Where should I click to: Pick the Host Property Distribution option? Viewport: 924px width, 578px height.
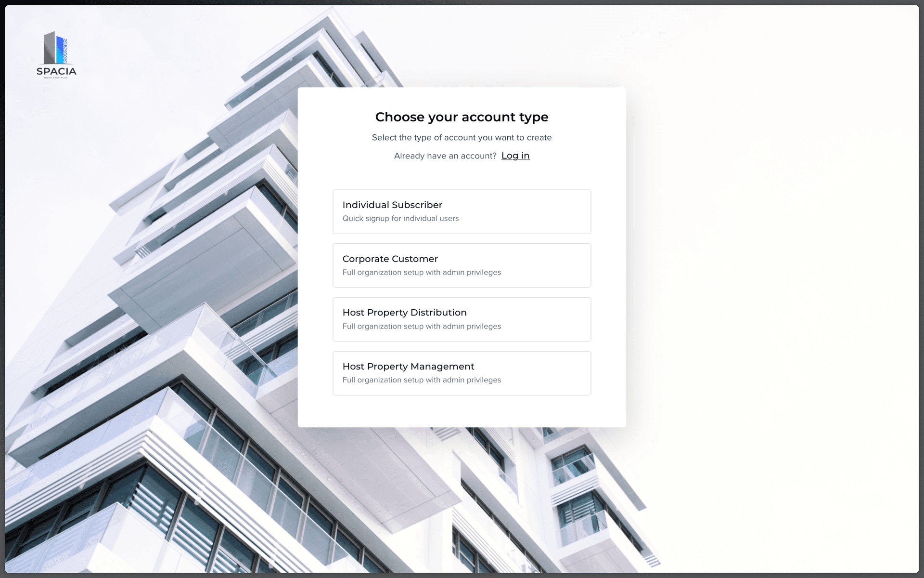point(529,319)
